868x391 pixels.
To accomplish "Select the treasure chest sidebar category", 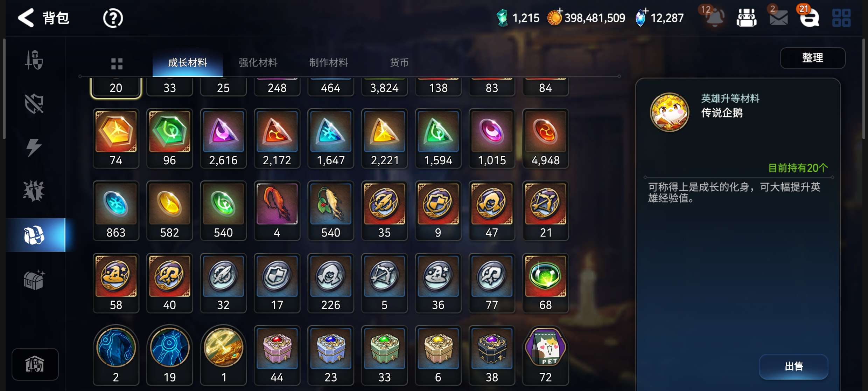I will 34,280.
